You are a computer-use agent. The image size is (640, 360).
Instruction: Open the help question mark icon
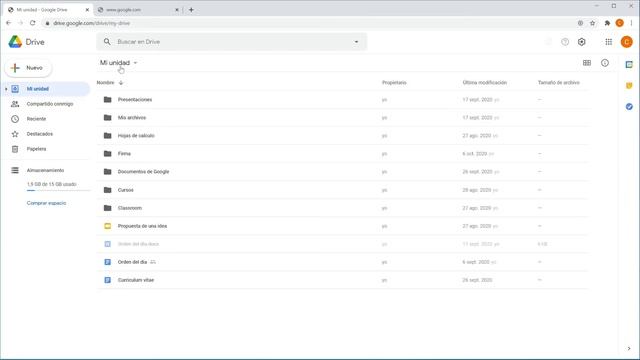coord(565,42)
